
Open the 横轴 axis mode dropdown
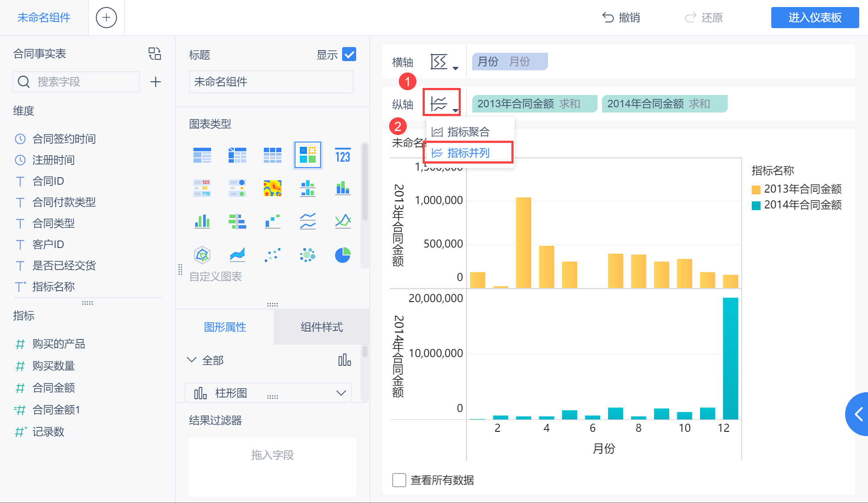(444, 62)
